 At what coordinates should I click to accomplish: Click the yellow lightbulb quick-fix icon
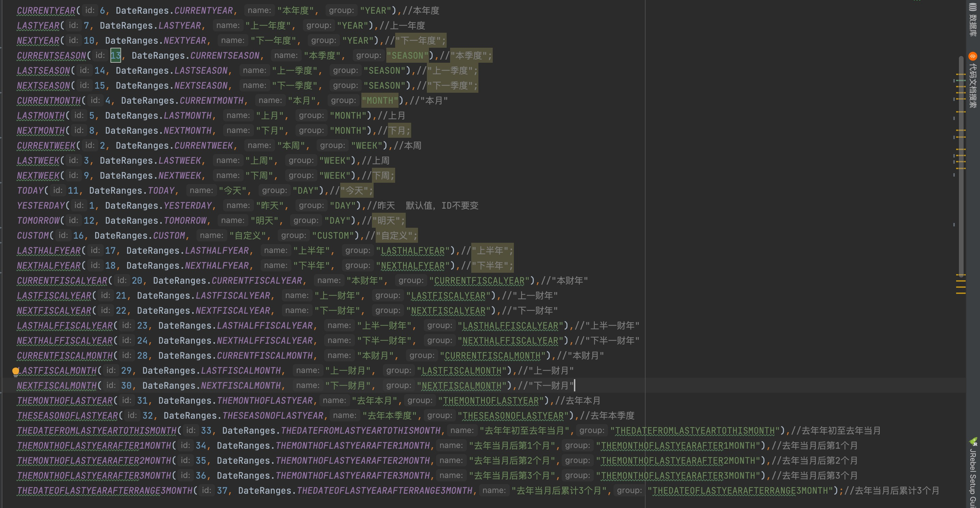[x=15, y=371]
